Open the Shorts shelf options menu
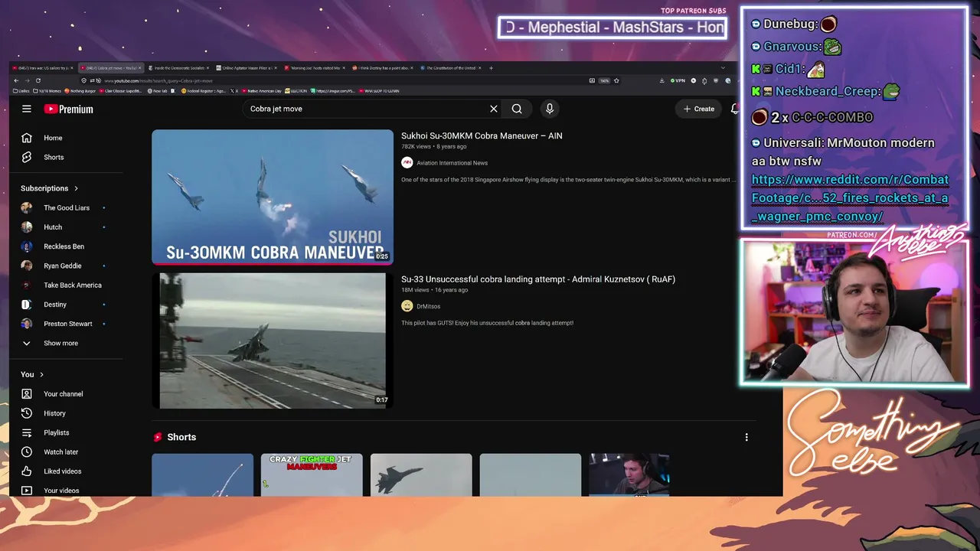980x551 pixels. tap(746, 437)
